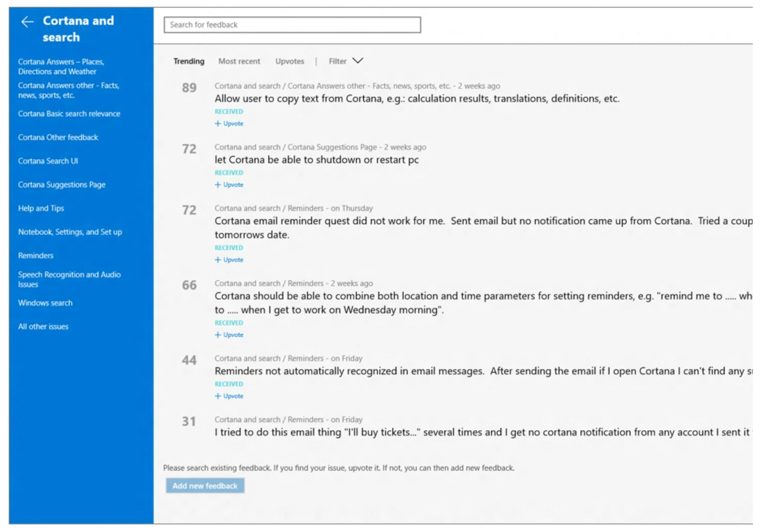Open Help and Tips category
Screen dimensions: 765x532
tap(41, 208)
